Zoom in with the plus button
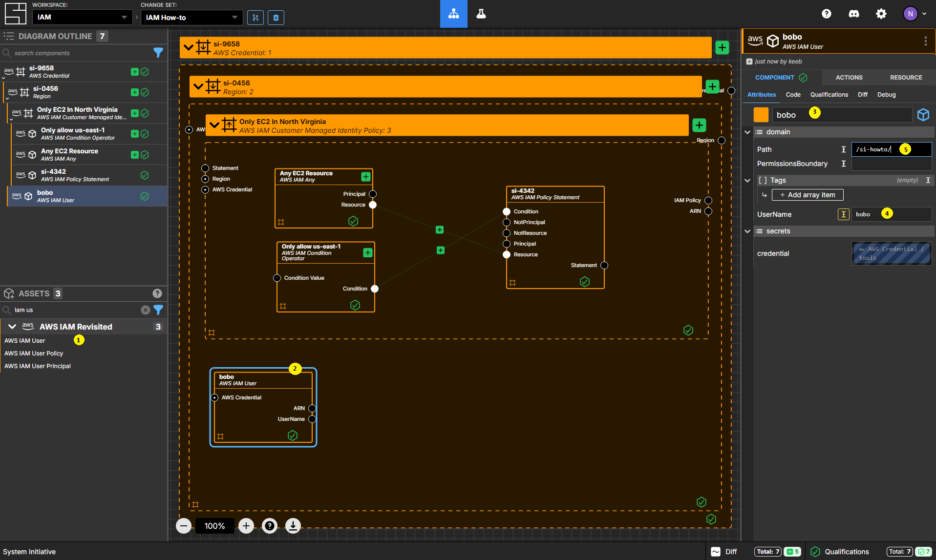Screen dimensions: 936x560 point(246,526)
